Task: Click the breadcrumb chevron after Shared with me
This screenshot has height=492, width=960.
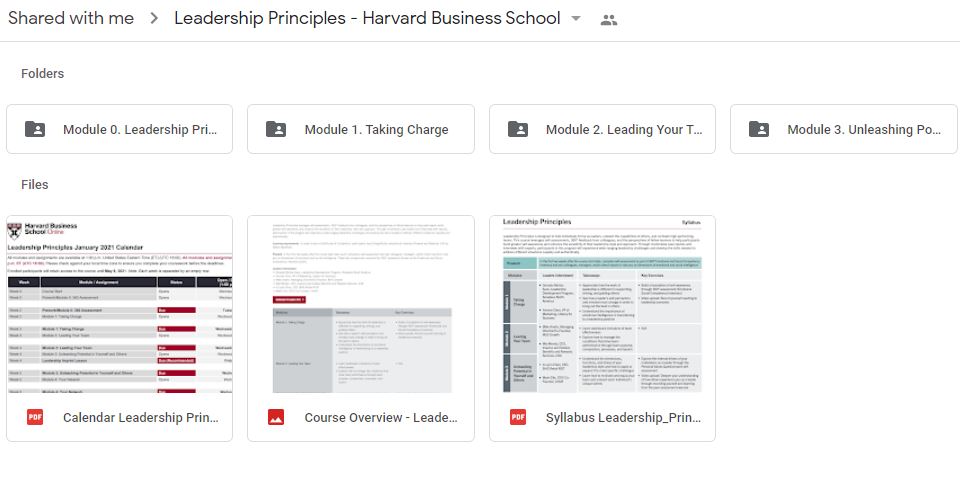Action: pos(154,19)
